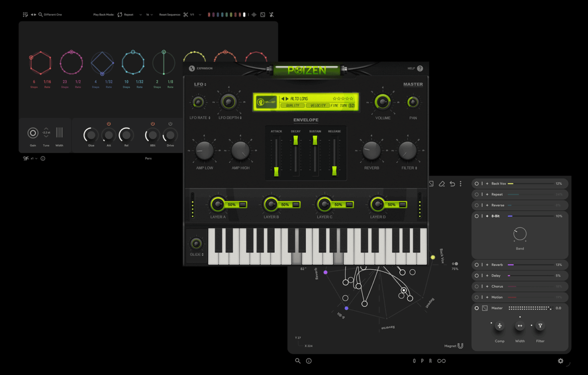588x375 pixels.
Task: Click search icon beside Different One preset
Action: coord(40,14)
